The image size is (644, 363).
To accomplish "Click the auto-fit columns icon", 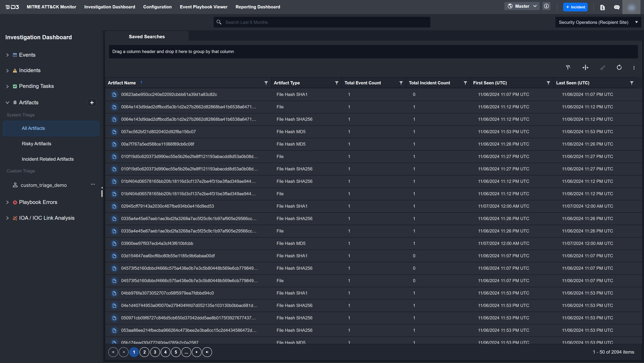I will coord(585,67).
